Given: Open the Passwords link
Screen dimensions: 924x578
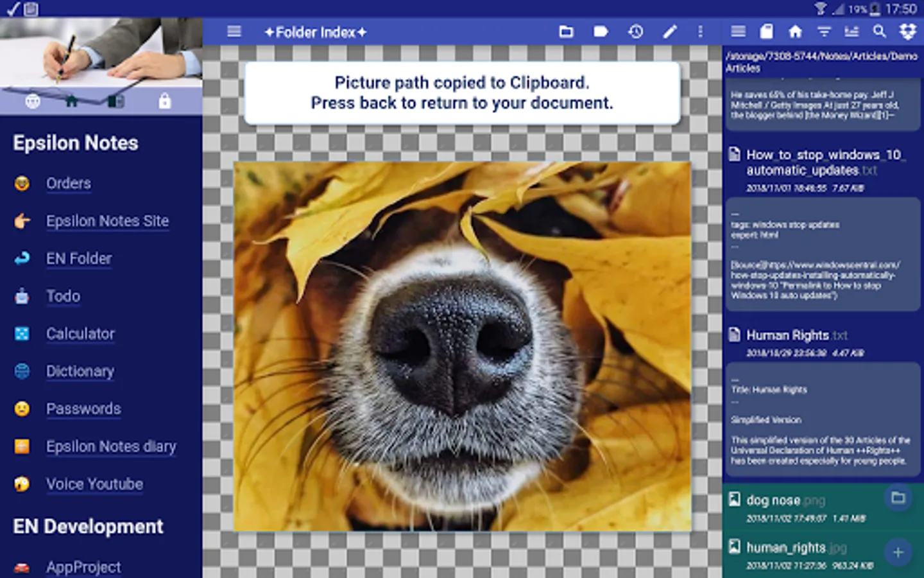Looking at the screenshot, I should coord(83,409).
